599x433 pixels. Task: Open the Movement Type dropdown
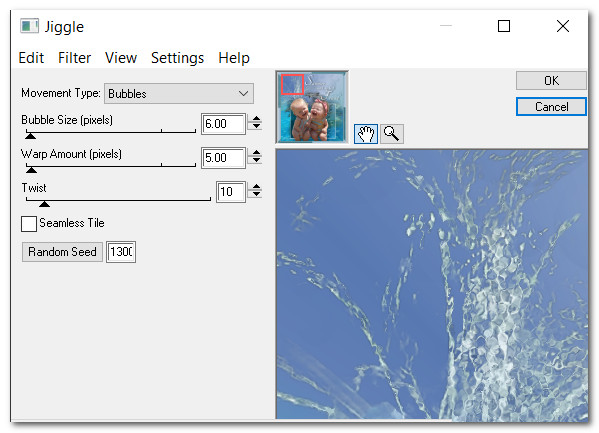[179, 94]
